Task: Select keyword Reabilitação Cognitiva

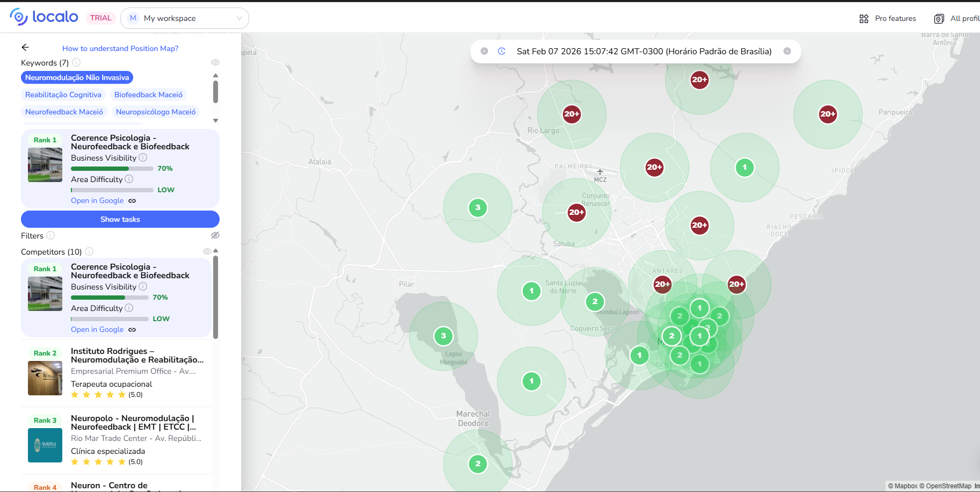Action: point(63,95)
